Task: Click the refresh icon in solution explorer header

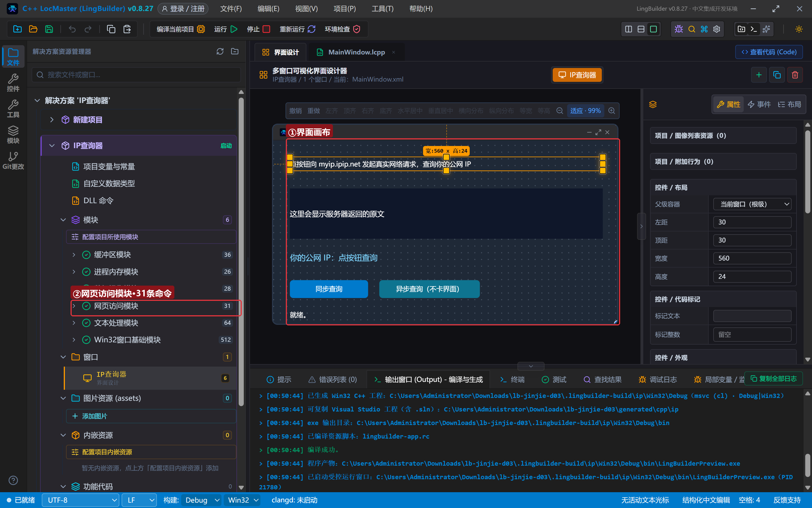Action: click(220, 51)
